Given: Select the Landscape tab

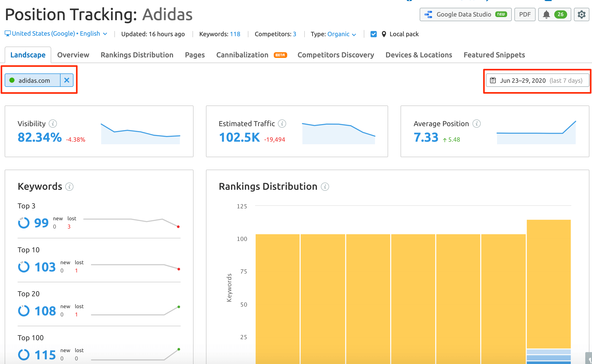Looking at the screenshot, I should tap(28, 55).
